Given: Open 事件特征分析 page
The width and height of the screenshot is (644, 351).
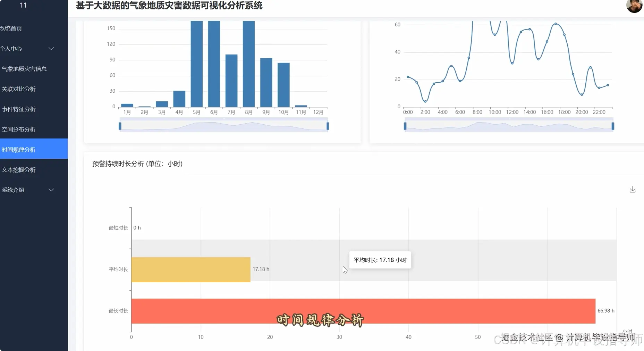Looking at the screenshot, I should click(x=18, y=109).
